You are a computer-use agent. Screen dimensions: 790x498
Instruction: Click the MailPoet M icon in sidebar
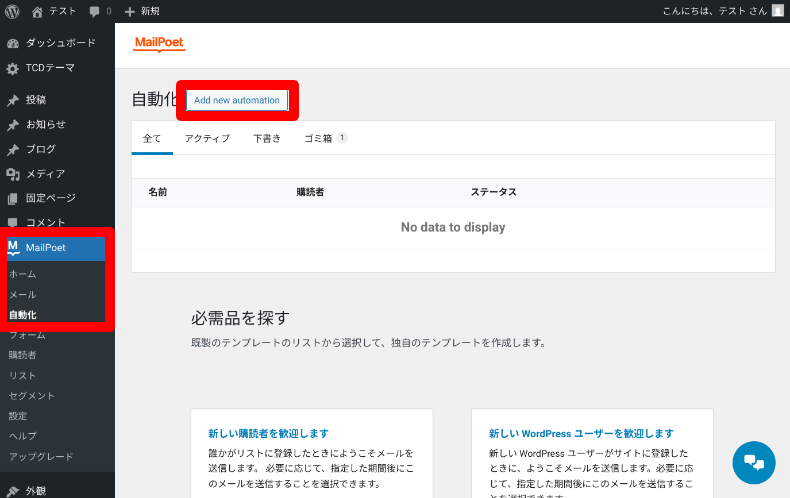click(x=13, y=247)
